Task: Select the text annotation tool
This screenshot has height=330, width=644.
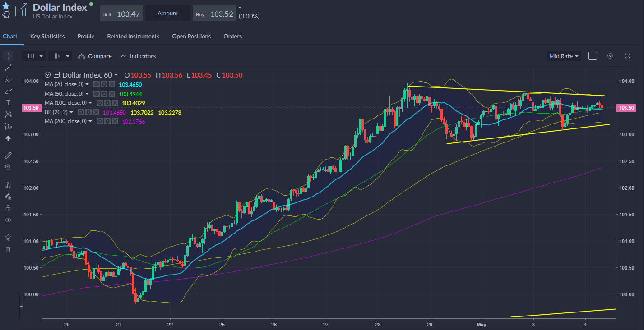Action: click(x=8, y=103)
